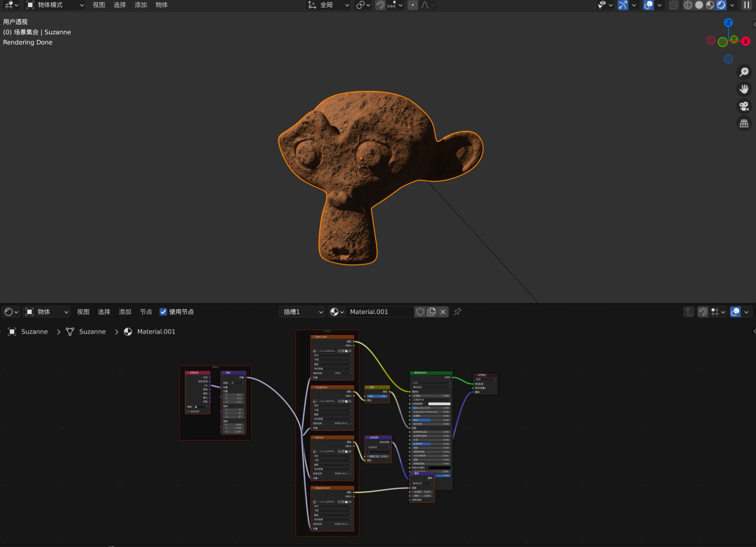This screenshot has width=756, height=547.
Task: Open the 物体 menu in the 3D viewport header
Action: [162, 5]
